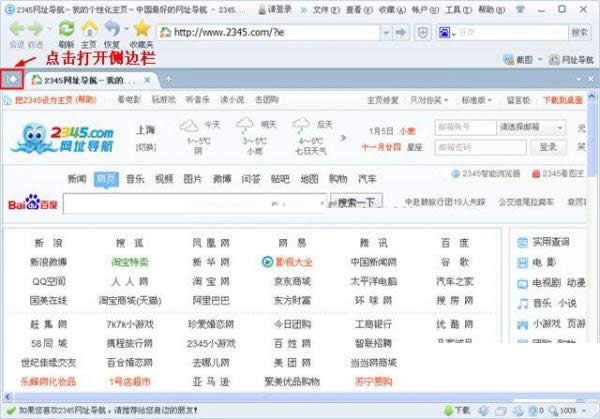
Task: Click the address bar with http://www.2345.com
Action: pyautogui.click(x=269, y=33)
